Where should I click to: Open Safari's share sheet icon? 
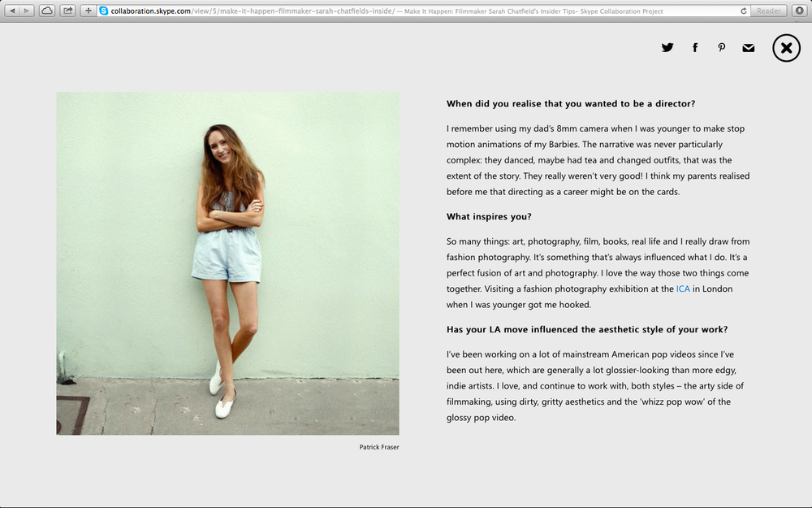(68, 11)
